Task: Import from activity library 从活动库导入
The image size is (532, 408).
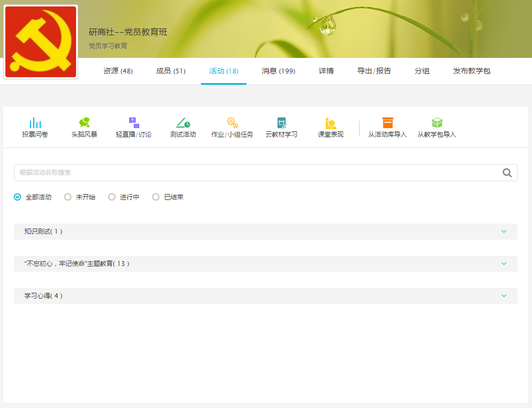Action: coord(387,123)
